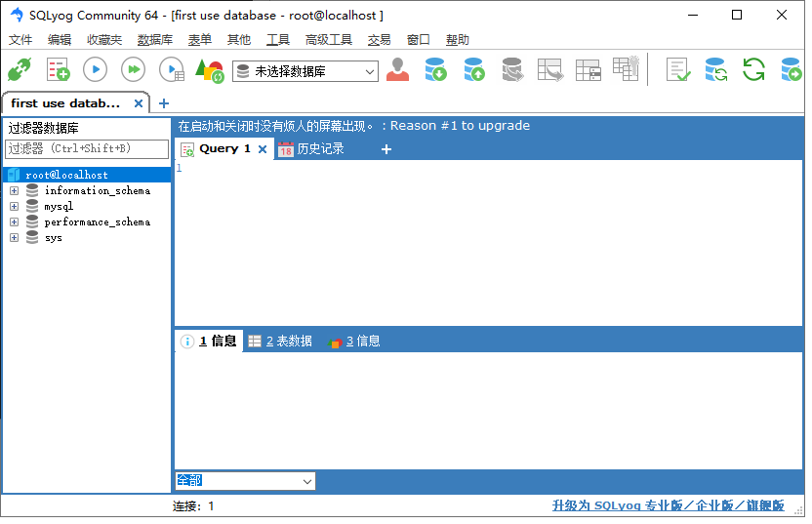Expand the performance_schema database node
Screen dimensions: 812x524
pyautogui.click(x=14, y=222)
